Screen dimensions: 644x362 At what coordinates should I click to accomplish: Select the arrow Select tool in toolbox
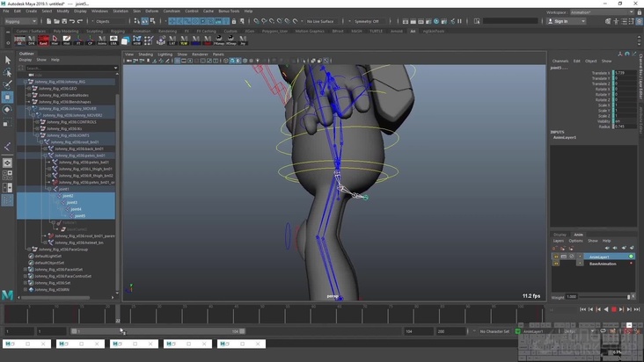(x=8, y=61)
